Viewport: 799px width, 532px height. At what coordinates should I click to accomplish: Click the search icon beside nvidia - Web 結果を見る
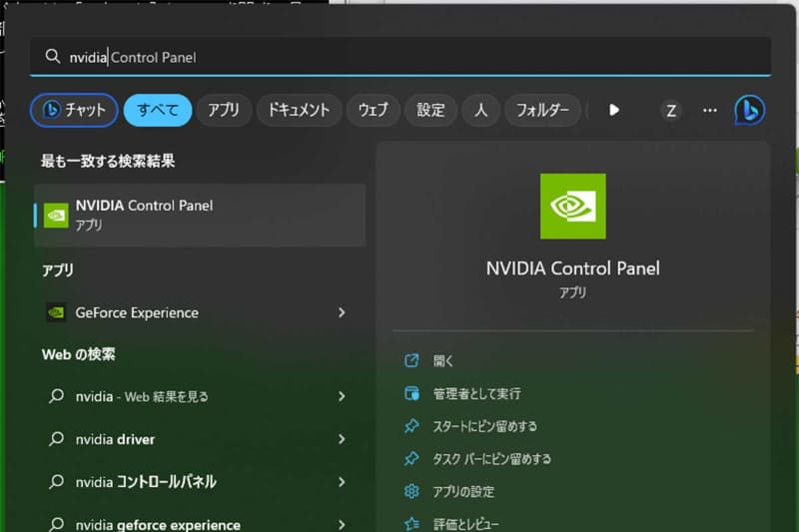(x=56, y=396)
